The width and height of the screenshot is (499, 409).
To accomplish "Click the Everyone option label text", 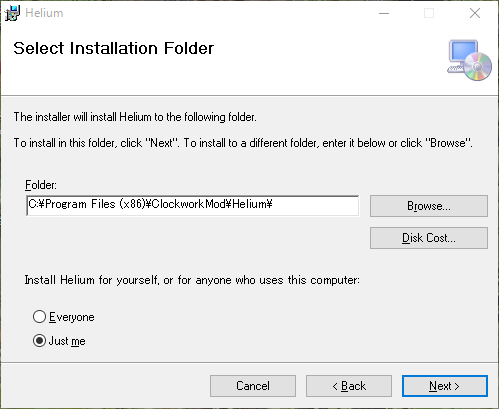I will [x=72, y=317].
